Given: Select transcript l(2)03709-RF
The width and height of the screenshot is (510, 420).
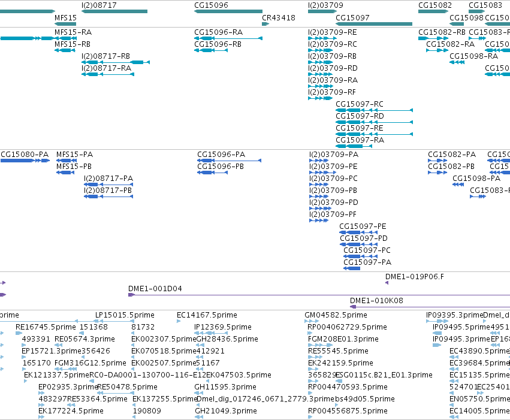Looking at the screenshot, I should click(x=321, y=98).
